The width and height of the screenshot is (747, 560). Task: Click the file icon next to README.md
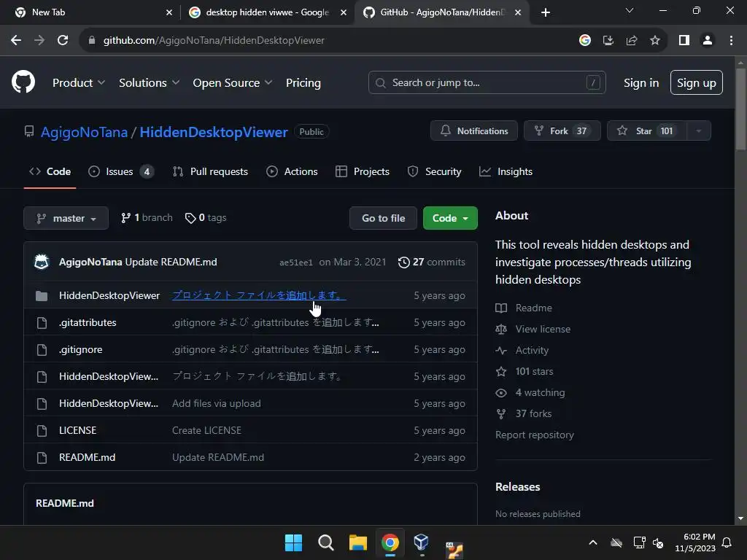click(x=42, y=458)
